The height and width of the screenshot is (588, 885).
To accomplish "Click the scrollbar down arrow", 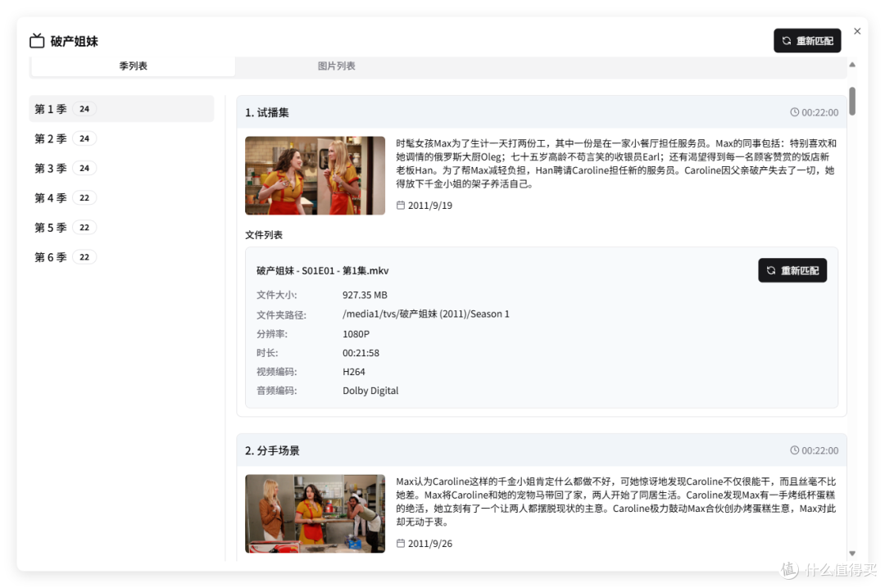I will click(852, 554).
